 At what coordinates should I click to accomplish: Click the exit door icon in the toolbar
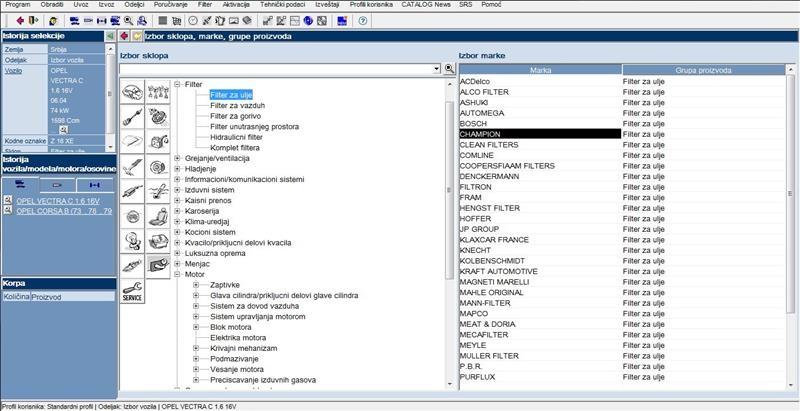pos(33,20)
